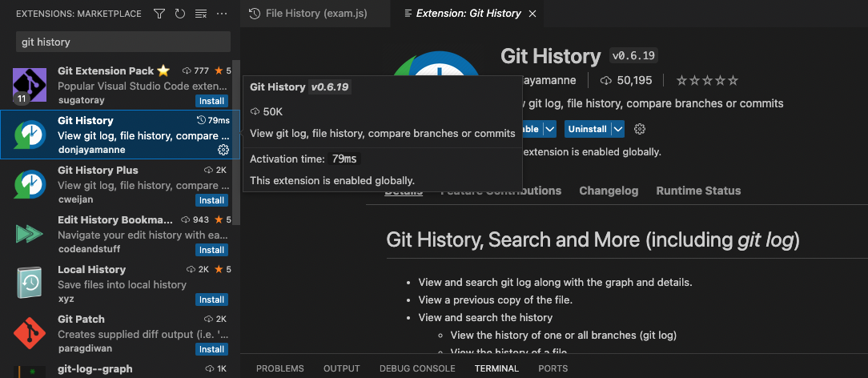Install Edit History Bookmarks extension
The image size is (868, 378).
pyautogui.click(x=211, y=250)
